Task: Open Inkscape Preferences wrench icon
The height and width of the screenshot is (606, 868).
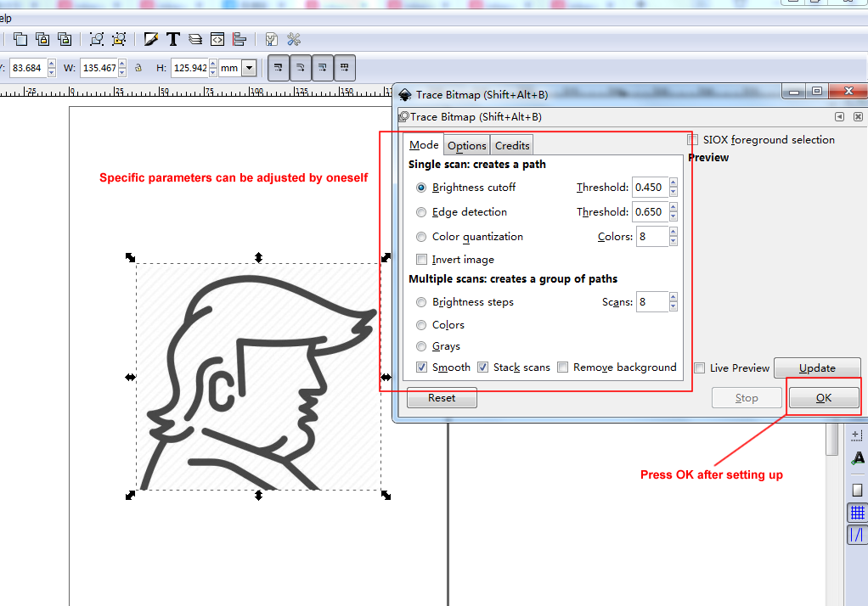Action: [x=294, y=39]
